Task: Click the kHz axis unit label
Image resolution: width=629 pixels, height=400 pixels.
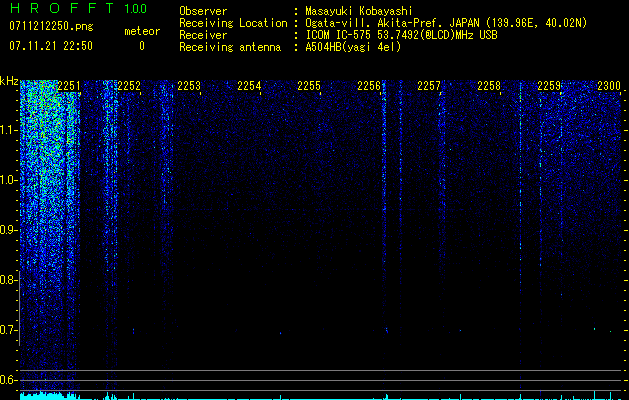Action: click(x=9, y=81)
